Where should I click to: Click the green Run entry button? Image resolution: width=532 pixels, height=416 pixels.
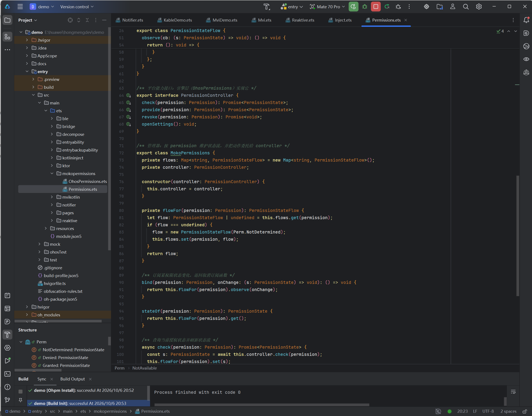[x=353, y=7]
